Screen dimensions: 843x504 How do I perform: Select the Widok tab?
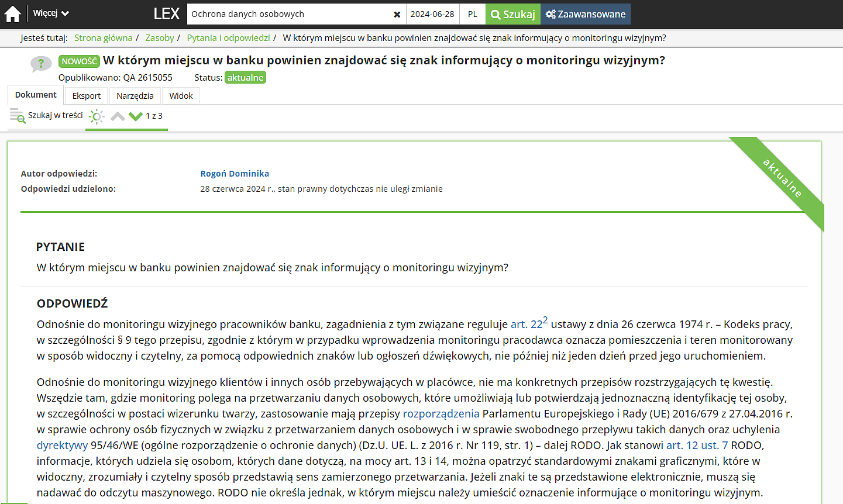click(181, 96)
